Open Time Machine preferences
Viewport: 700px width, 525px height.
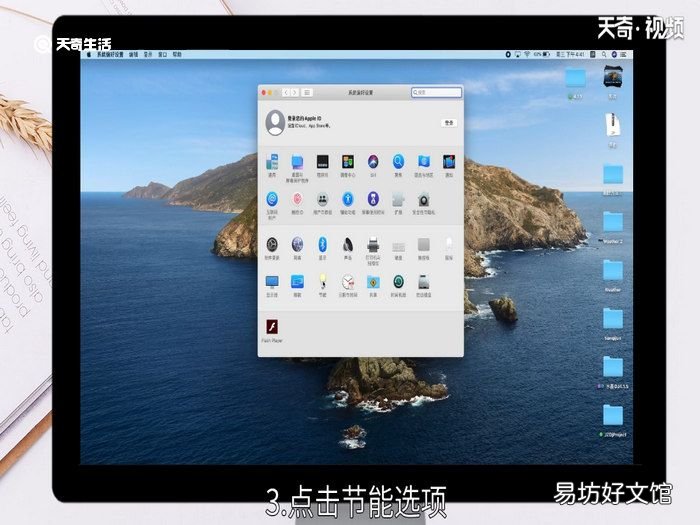pyautogui.click(x=398, y=282)
